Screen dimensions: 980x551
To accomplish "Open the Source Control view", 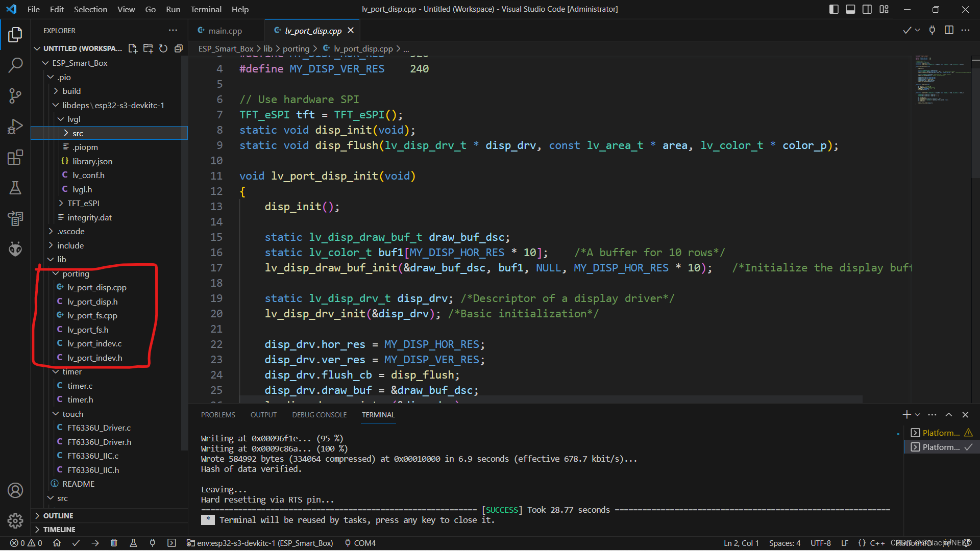I will [15, 95].
